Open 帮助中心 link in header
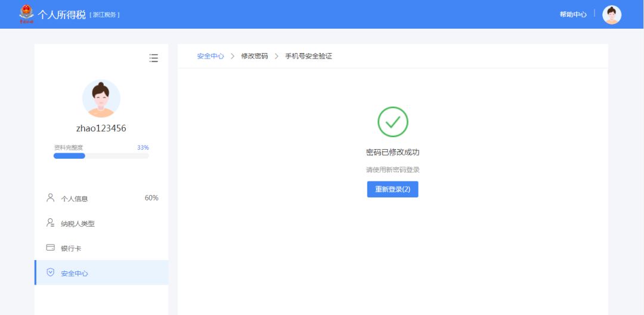 (x=572, y=14)
